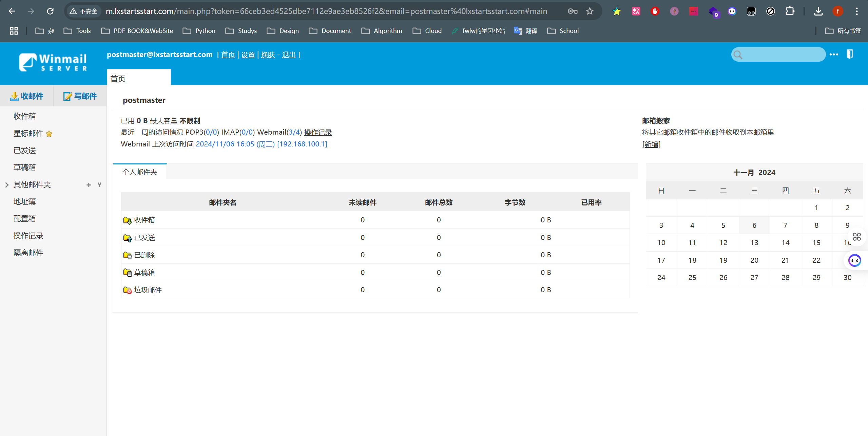
Task: Open the fwlw的学习小站 bookmark
Action: (478, 31)
